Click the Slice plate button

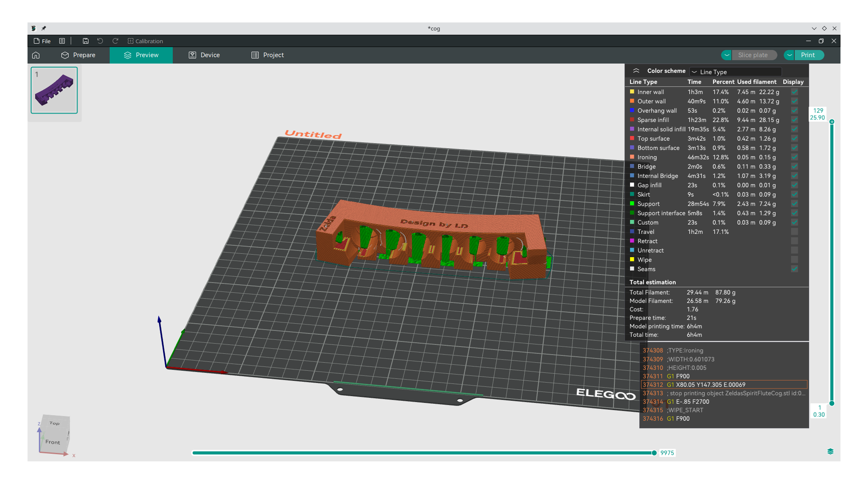click(x=755, y=55)
